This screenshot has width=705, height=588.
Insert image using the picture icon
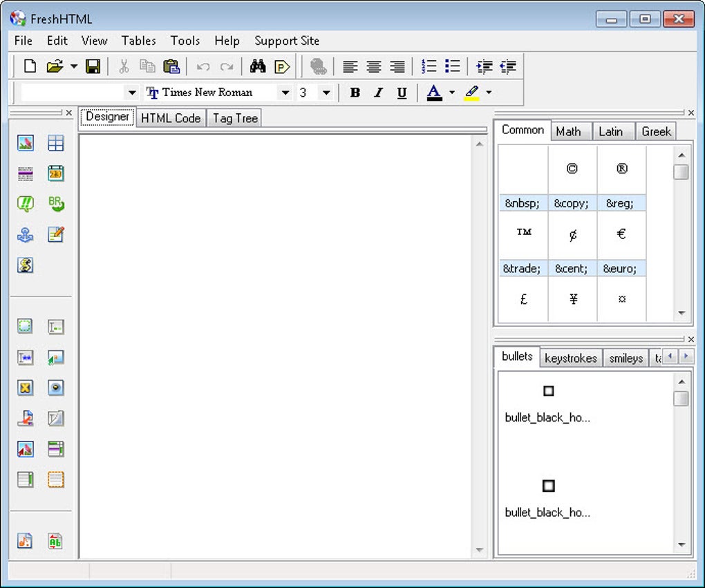coord(25,143)
